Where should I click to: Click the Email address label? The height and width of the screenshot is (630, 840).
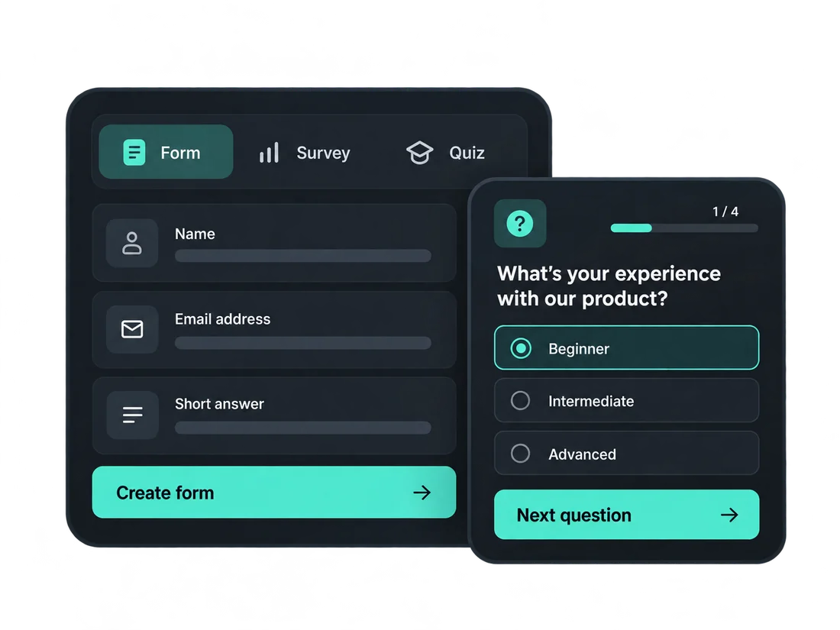pos(222,319)
